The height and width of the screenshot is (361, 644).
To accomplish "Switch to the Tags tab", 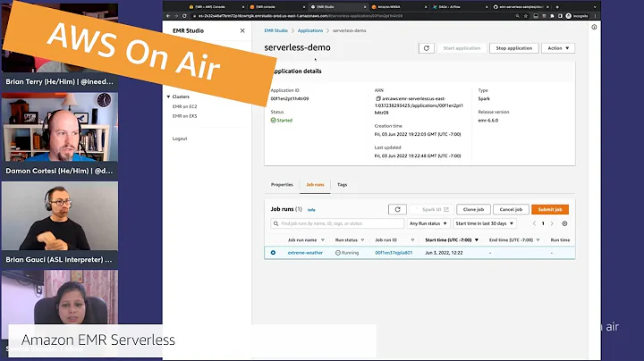I will coord(342,185).
